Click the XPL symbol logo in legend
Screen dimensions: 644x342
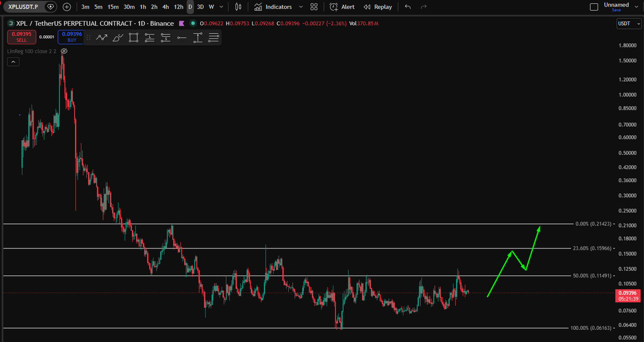click(11, 24)
